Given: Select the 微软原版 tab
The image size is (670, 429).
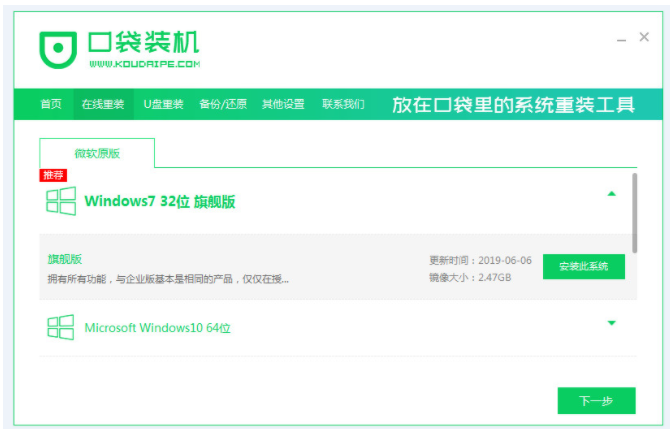Looking at the screenshot, I should pos(97,153).
